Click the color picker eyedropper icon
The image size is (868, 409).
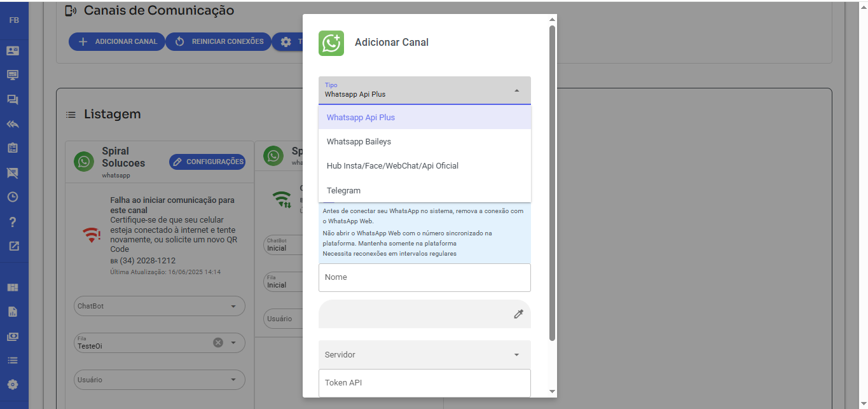coord(518,314)
